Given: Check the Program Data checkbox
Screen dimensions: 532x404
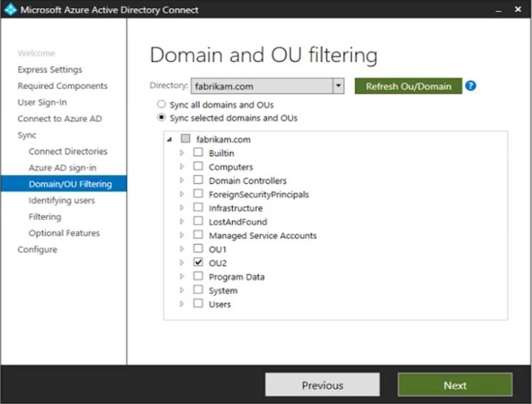Looking at the screenshot, I should point(198,276).
